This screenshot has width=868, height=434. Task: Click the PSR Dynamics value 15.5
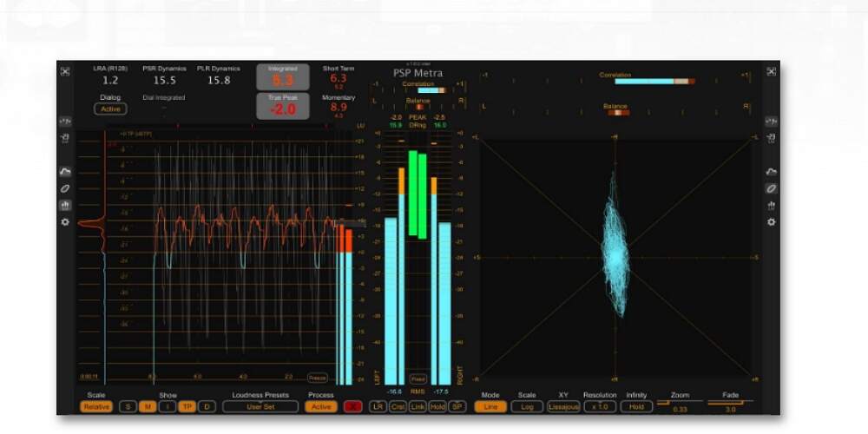[x=164, y=80]
